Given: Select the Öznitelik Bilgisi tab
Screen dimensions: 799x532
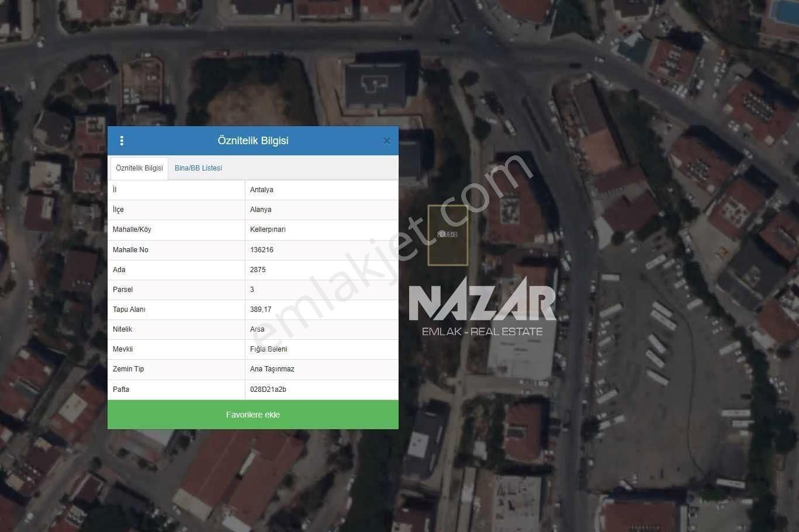Looking at the screenshot, I should click(139, 168).
